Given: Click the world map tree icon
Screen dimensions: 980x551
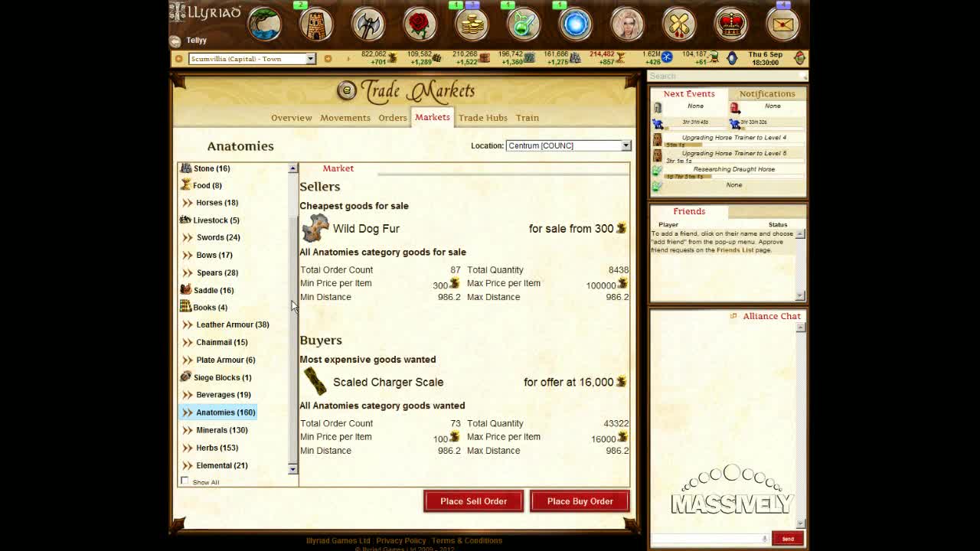Looking at the screenshot, I should point(264,24).
